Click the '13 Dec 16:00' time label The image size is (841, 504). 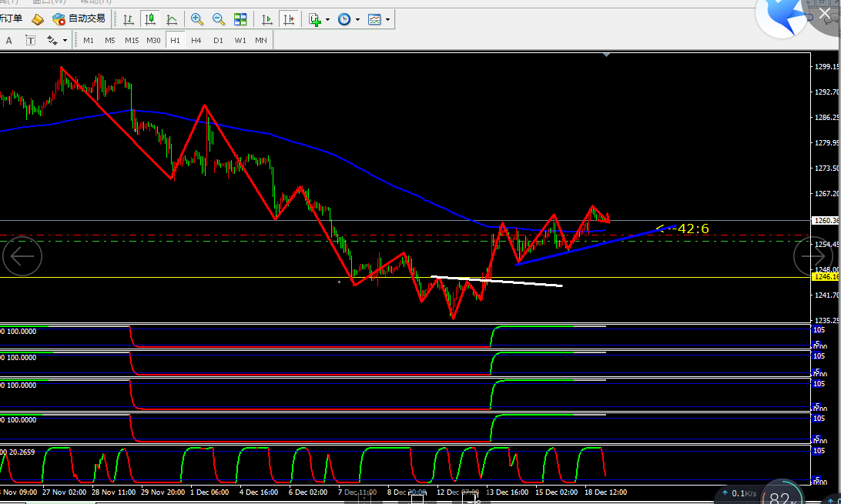pos(508,492)
